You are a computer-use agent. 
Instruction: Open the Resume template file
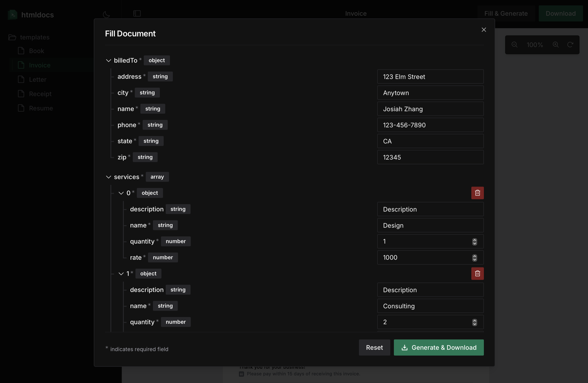tap(36, 108)
